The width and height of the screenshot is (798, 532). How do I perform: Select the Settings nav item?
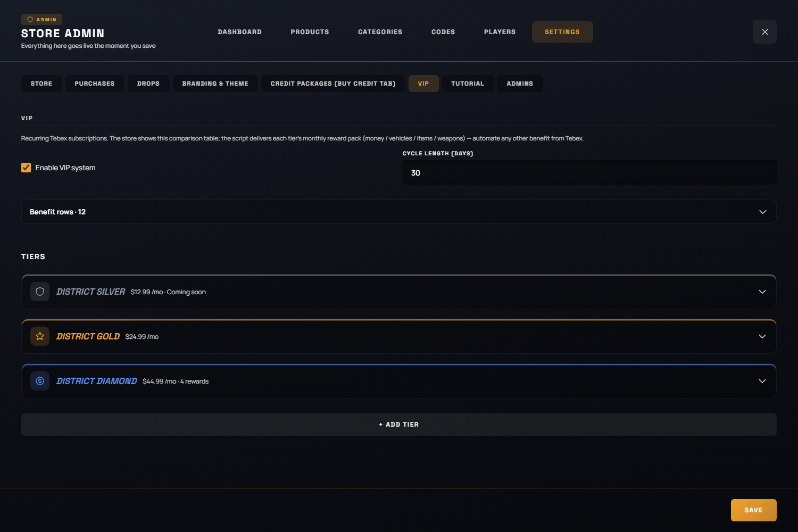(562, 32)
